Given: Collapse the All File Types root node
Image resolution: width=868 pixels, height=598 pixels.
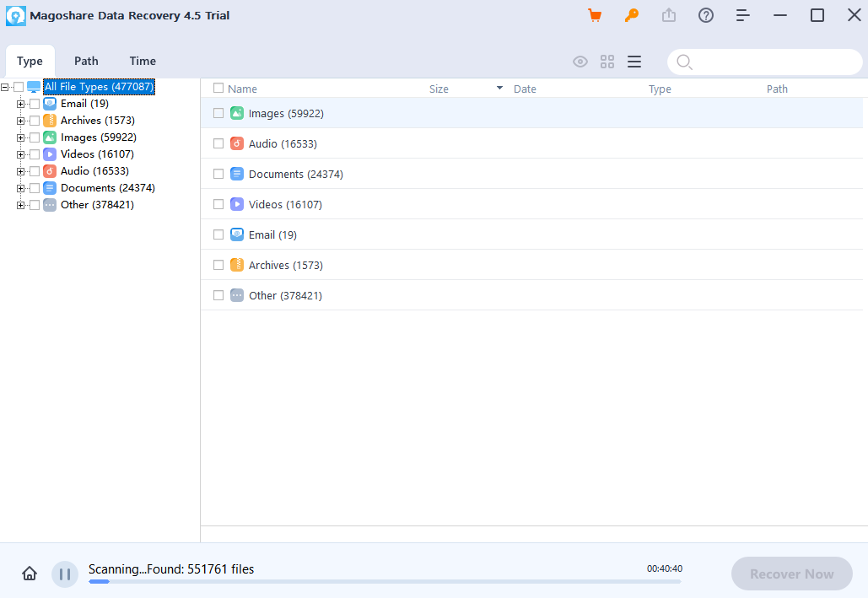Looking at the screenshot, I should coord(6,87).
